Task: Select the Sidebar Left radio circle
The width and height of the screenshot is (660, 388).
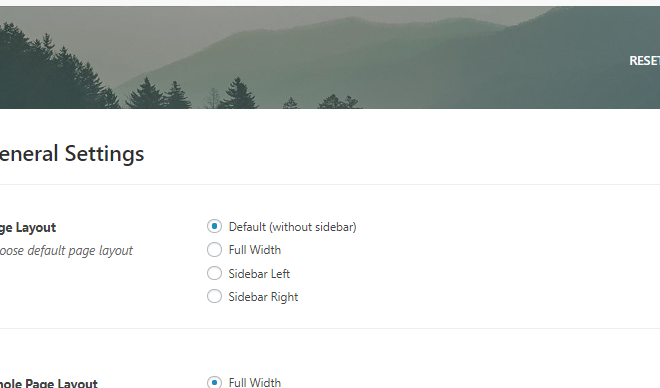Action: (x=214, y=273)
